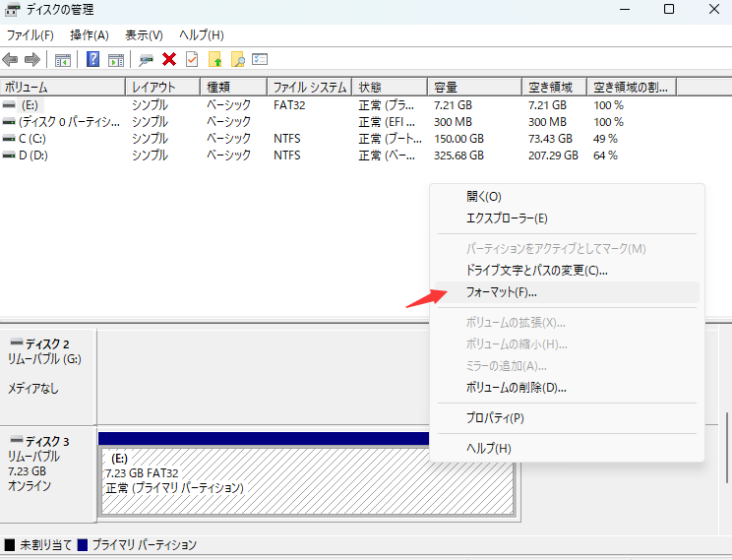
Task: Open the ファイル(F) menu
Action: [30, 35]
